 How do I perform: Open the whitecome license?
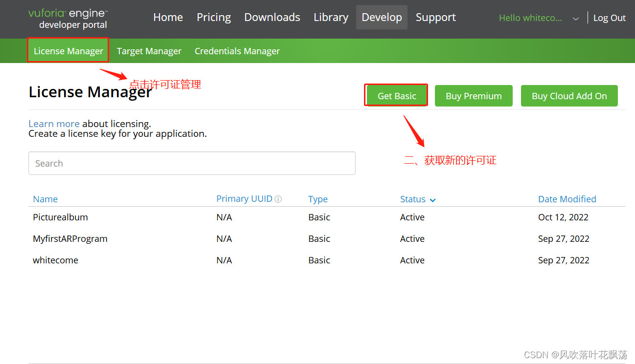tap(55, 260)
